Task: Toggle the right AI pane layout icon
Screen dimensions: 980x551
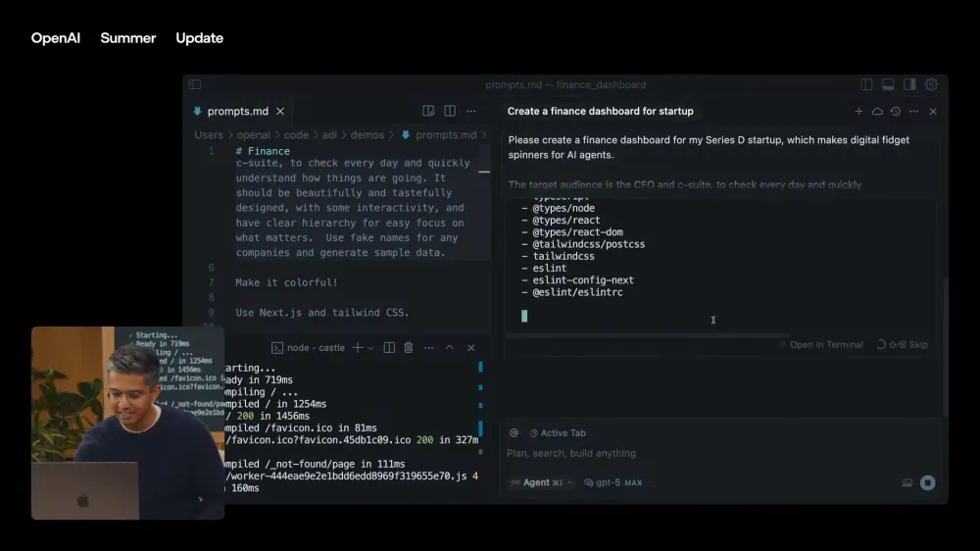Action: (x=909, y=84)
